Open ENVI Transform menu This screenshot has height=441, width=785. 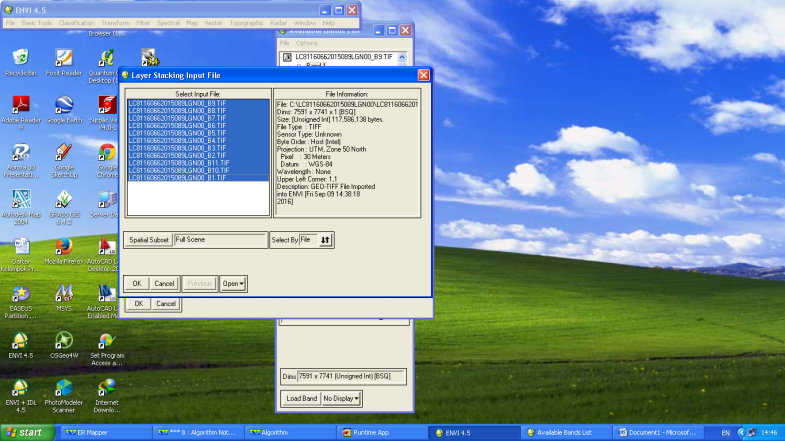115,23
